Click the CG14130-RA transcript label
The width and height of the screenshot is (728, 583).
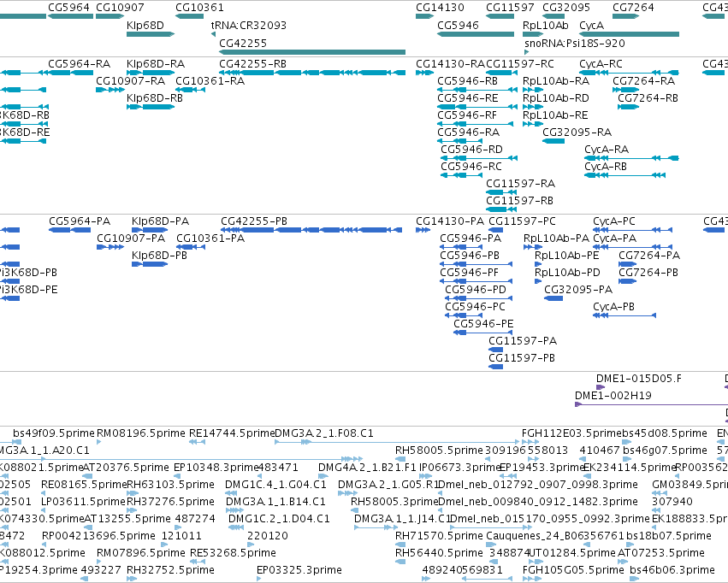(x=450, y=64)
